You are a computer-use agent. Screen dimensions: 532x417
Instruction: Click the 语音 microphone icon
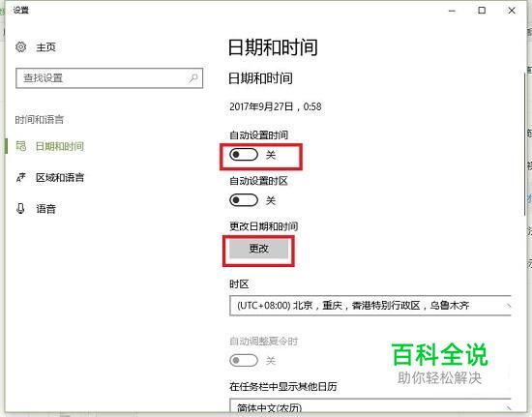(20, 208)
